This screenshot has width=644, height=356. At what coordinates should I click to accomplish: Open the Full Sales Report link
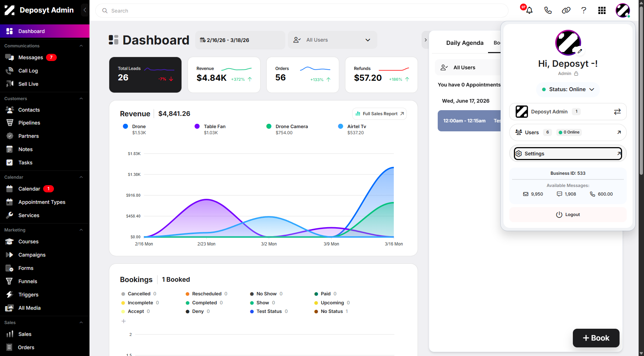(379, 114)
